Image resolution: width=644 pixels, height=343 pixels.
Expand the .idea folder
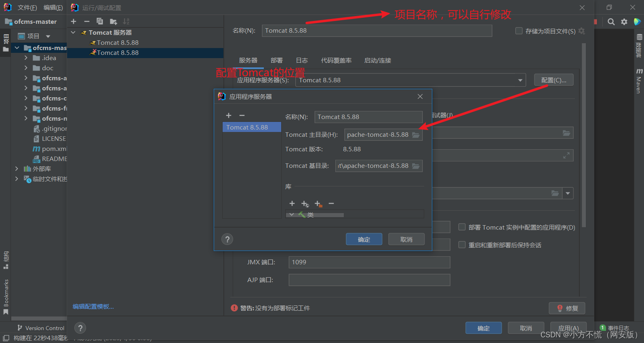26,58
